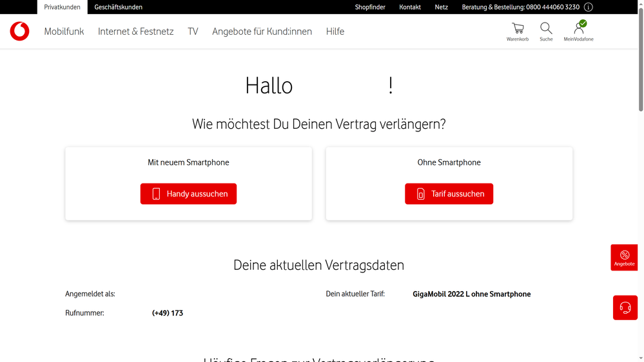Click the phone number (+49) 173

(168, 313)
